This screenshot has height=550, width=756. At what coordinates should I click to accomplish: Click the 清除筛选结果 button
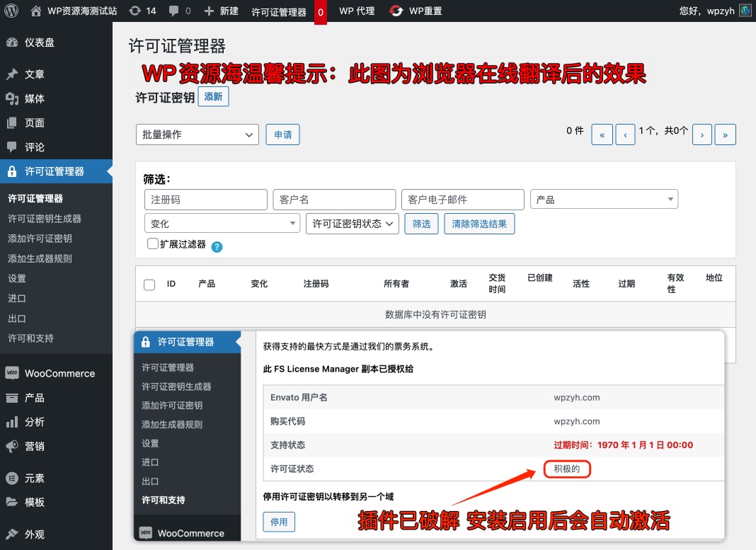point(479,224)
